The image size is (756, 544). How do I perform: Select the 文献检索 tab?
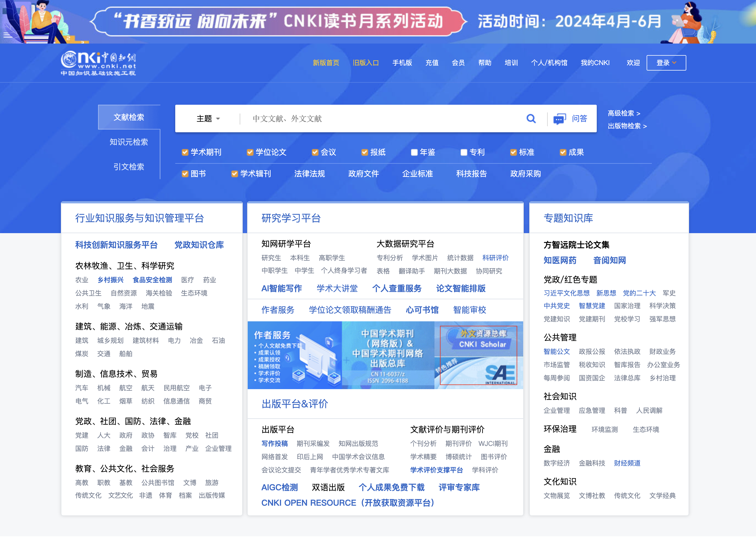[129, 117]
